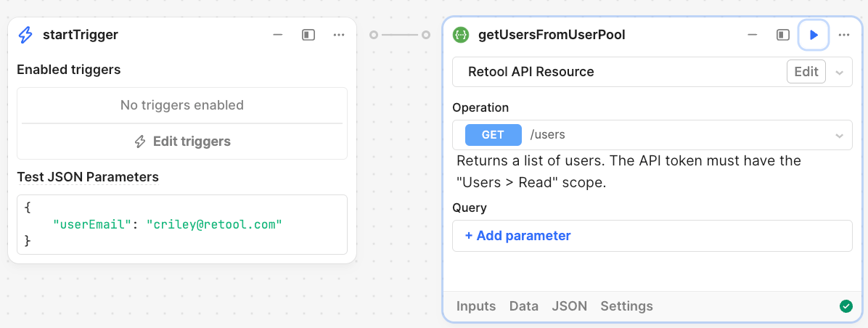Click Edit triggers button

(182, 142)
